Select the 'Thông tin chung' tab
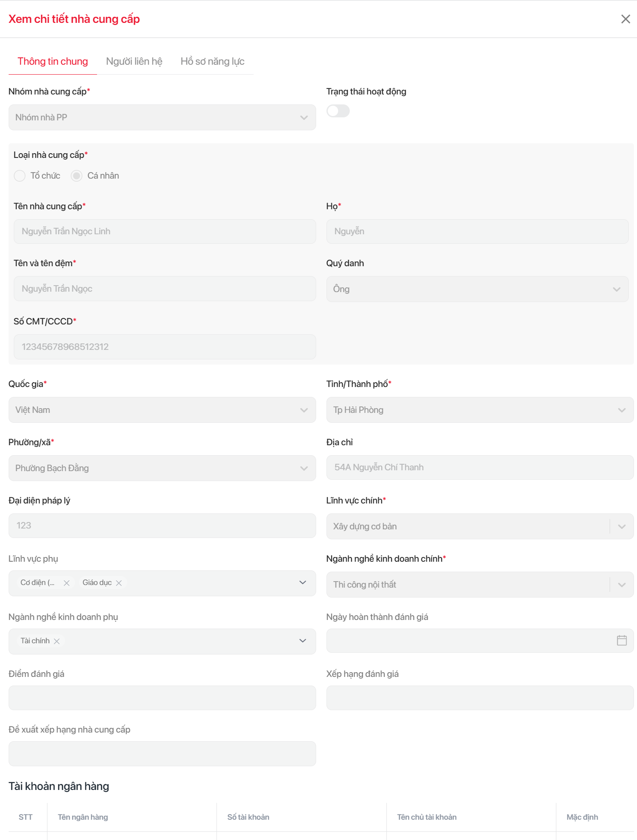Viewport: 637px width, 840px height. click(53, 61)
